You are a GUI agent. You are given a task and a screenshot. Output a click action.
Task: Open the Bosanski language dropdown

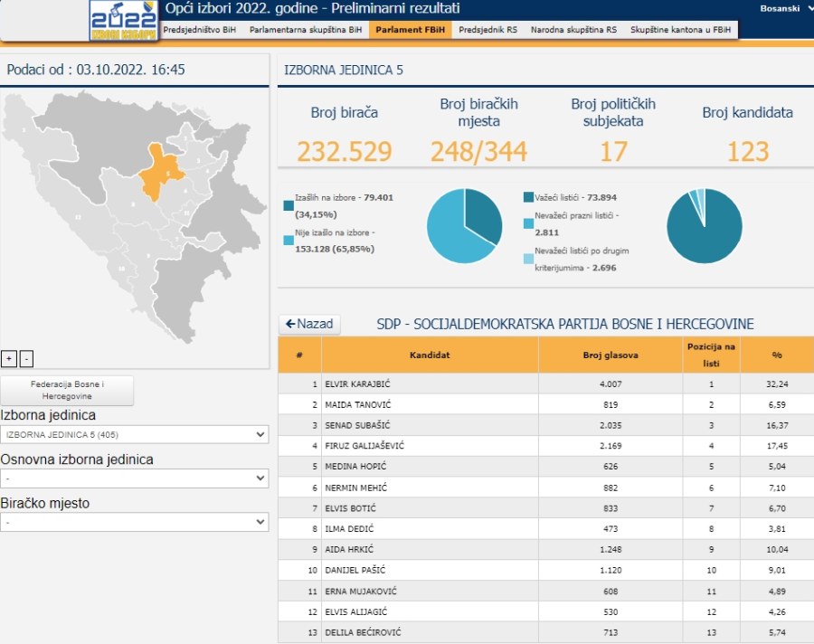(x=786, y=8)
